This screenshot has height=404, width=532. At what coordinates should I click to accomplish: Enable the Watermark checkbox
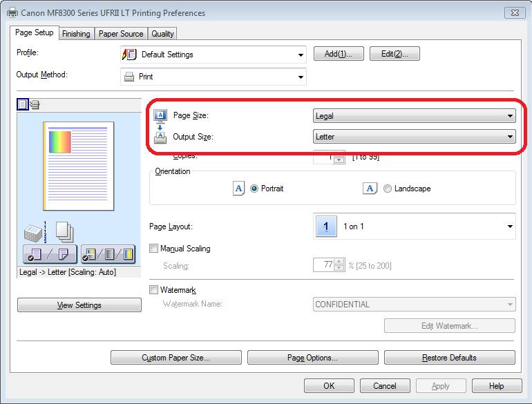coord(153,289)
